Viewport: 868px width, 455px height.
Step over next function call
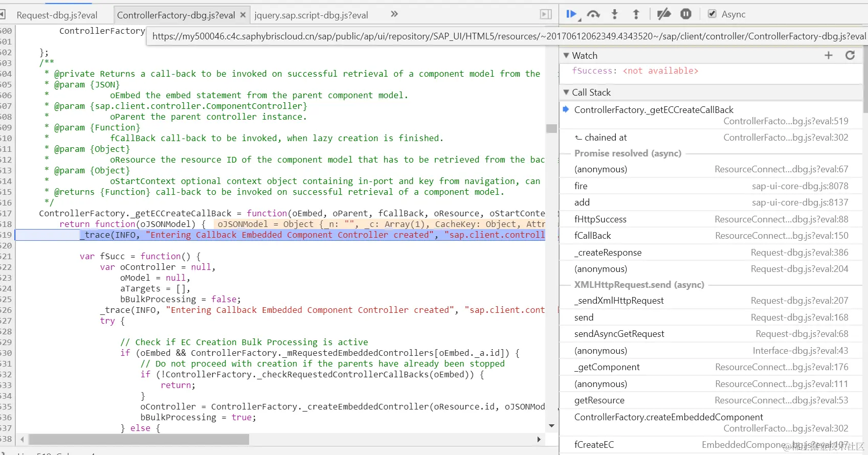(x=593, y=14)
